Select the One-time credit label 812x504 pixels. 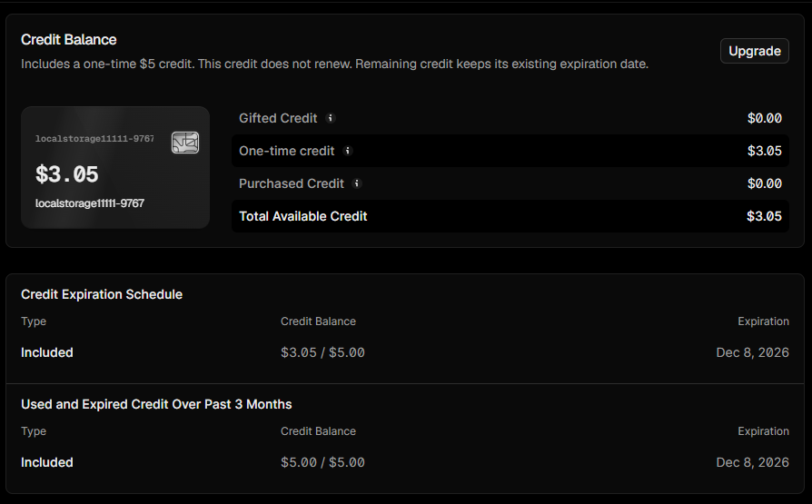click(x=286, y=151)
